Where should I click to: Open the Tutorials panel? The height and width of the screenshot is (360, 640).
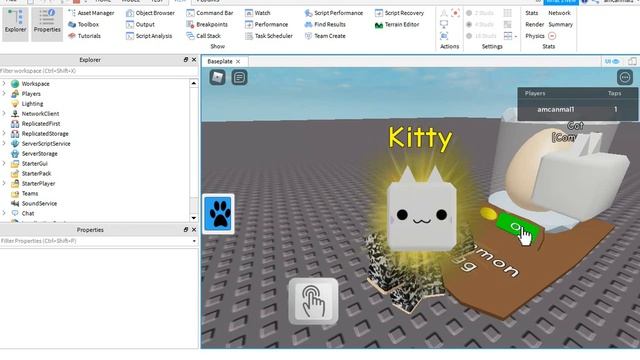84,36
